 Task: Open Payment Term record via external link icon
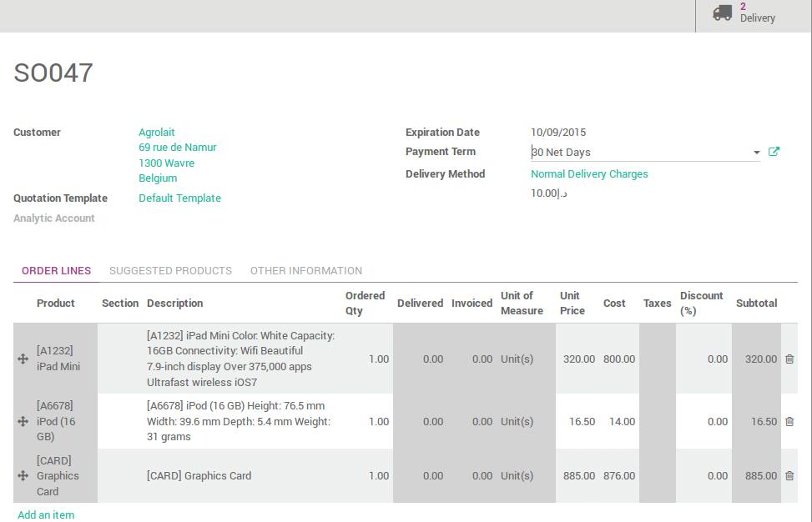pyautogui.click(x=774, y=151)
